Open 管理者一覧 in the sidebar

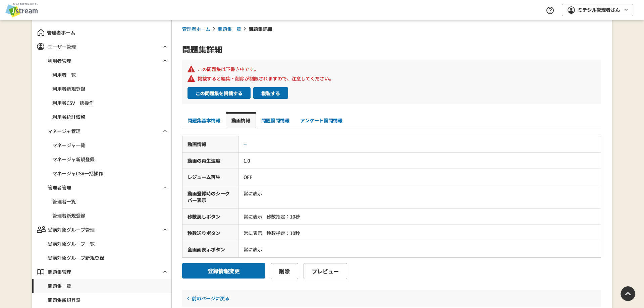pyautogui.click(x=64, y=202)
